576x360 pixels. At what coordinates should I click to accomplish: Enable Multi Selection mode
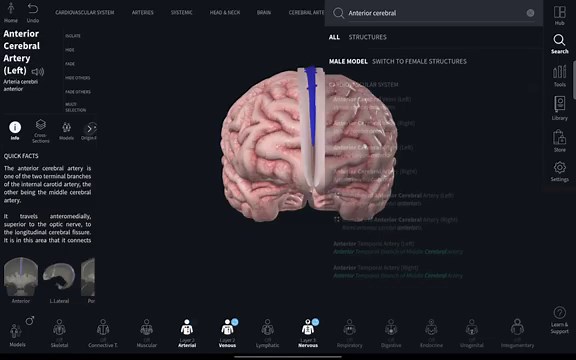(x=76, y=107)
